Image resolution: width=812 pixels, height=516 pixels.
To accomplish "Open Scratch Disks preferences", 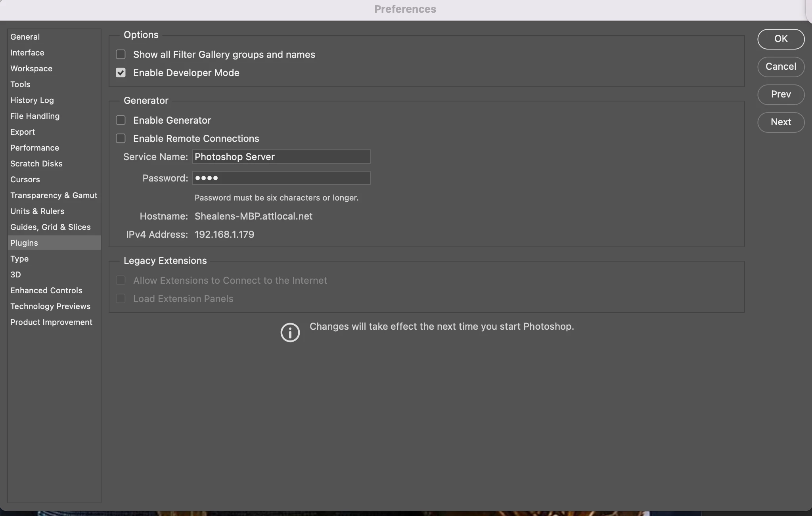I will tap(36, 164).
